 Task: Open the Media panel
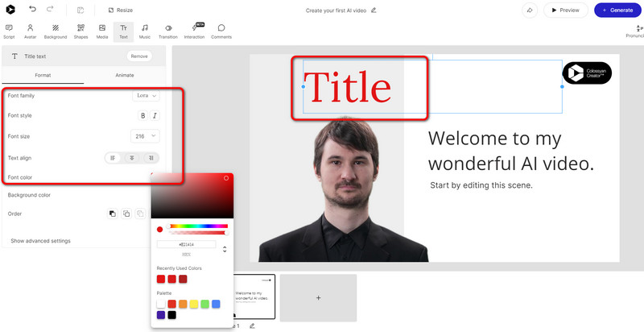point(102,31)
